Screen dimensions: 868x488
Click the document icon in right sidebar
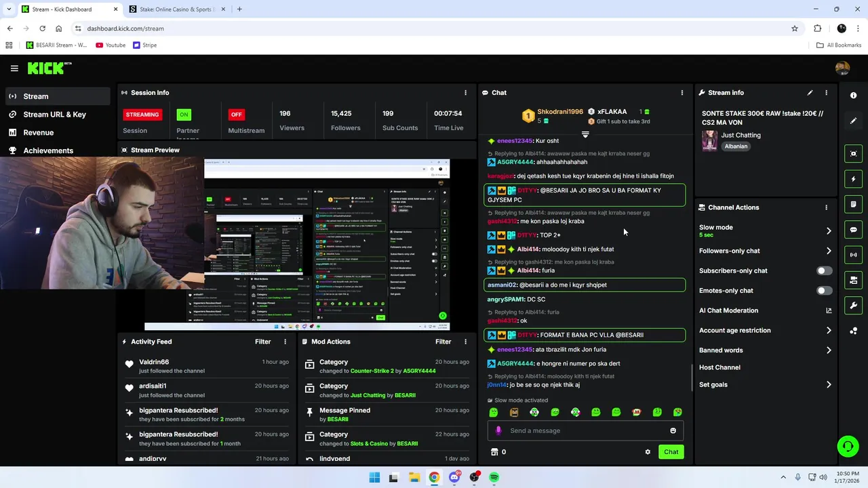[x=853, y=204]
